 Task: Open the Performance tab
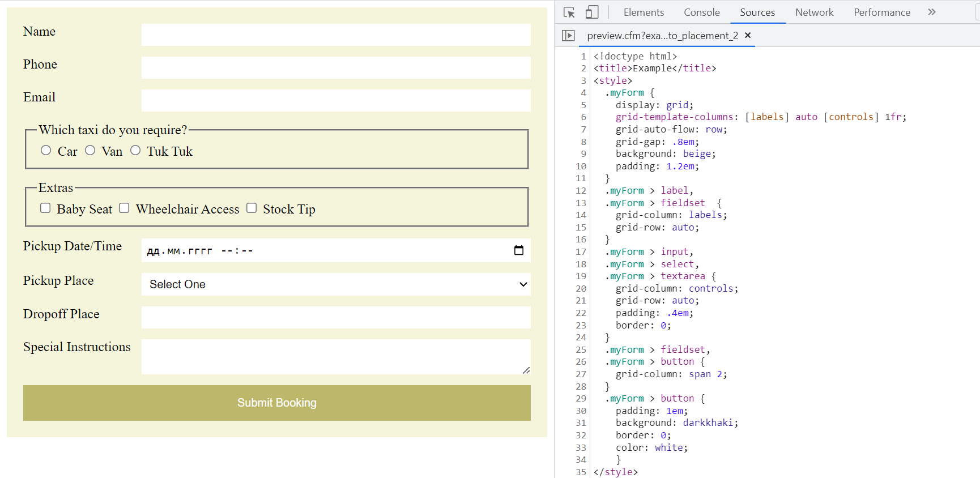tap(881, 12)
